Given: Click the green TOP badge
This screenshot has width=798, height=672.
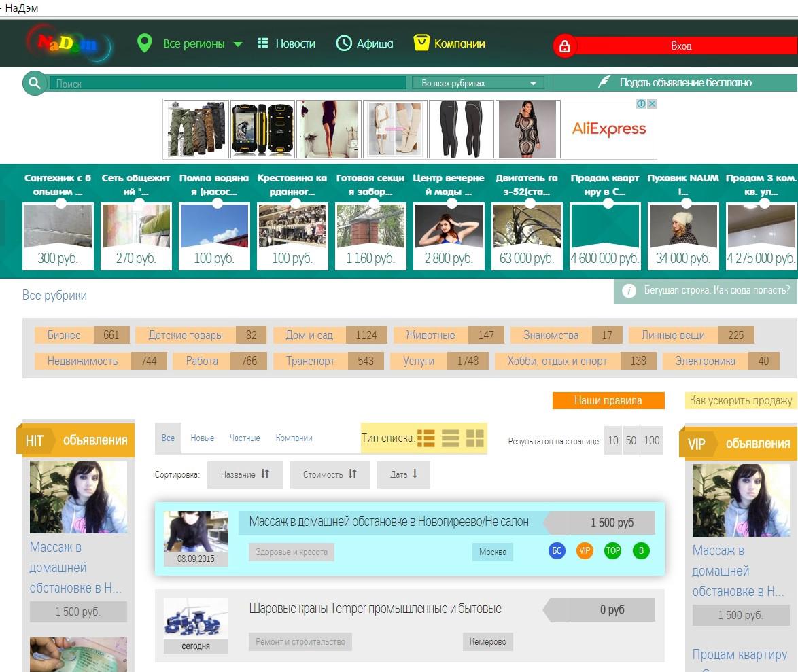Looking at the screenshot, I should click(612, 550).
